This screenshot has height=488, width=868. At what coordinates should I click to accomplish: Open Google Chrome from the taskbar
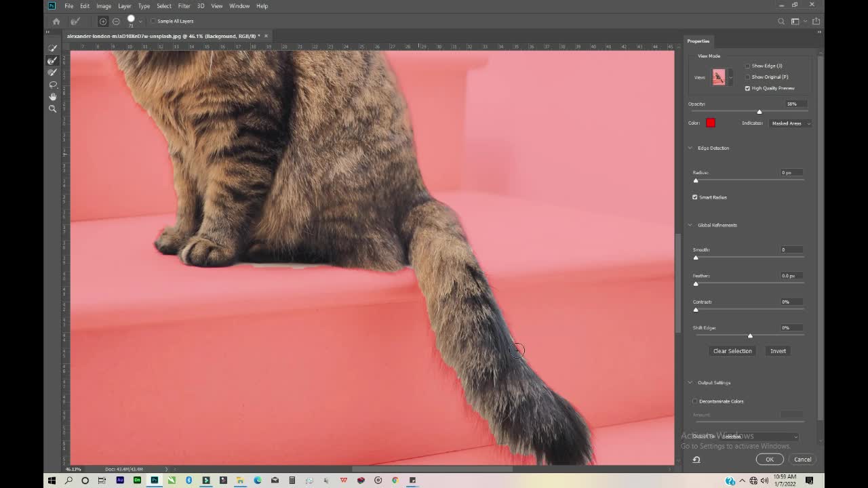[395, 481]
